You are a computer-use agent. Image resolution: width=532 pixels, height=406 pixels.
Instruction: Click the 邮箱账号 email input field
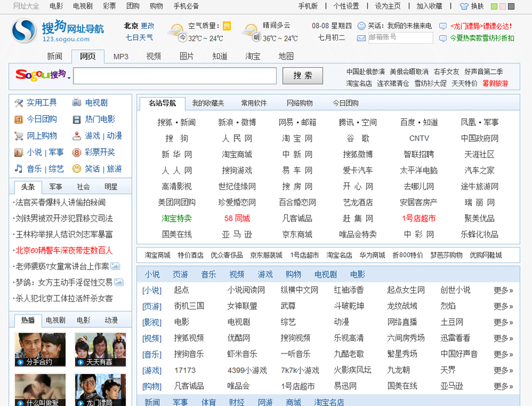point(401,38)
